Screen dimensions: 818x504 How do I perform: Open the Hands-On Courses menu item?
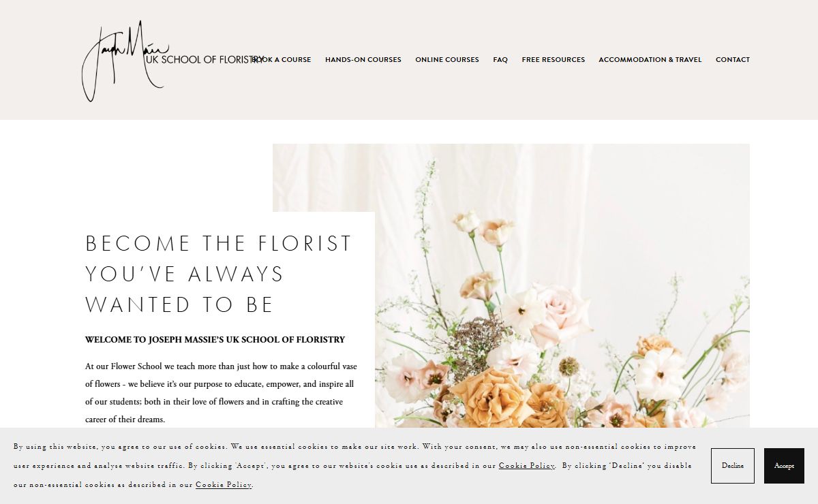click(363, 60)
